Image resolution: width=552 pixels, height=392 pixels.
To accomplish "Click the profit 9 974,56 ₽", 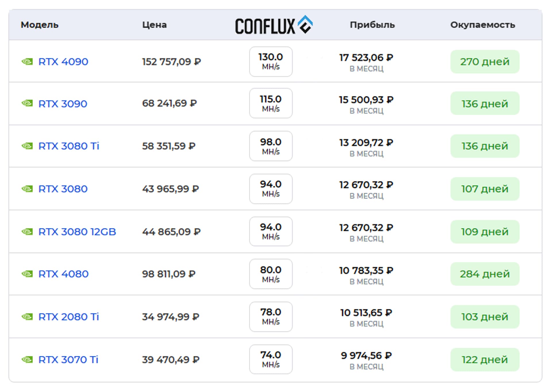I will pyautogui.click(x=366, y=356).
